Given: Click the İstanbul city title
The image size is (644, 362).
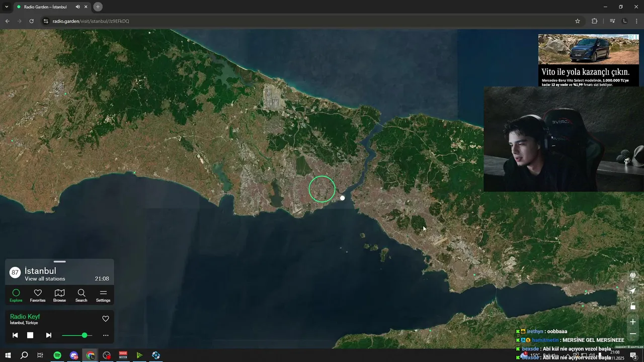Looking at the screenshot, I should pos(40,271).
